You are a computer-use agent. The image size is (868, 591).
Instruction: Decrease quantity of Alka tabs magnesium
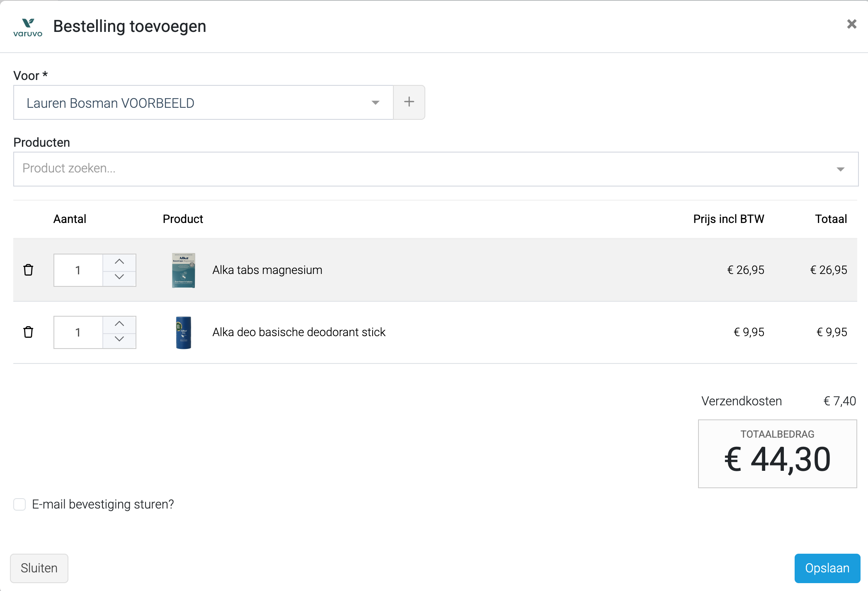[119, 277]
